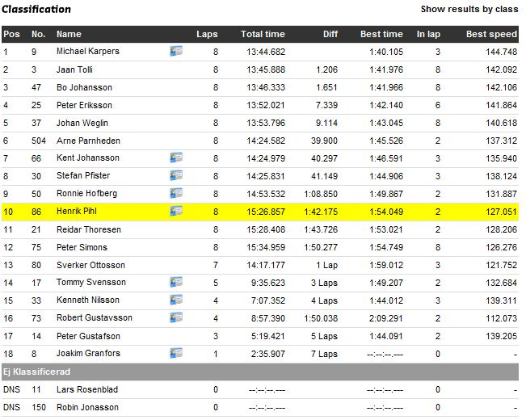Open Ronnie Hofberg driver profile card icon
The height and width of the screenshot is (420, 526).
(x=176, y=193)
